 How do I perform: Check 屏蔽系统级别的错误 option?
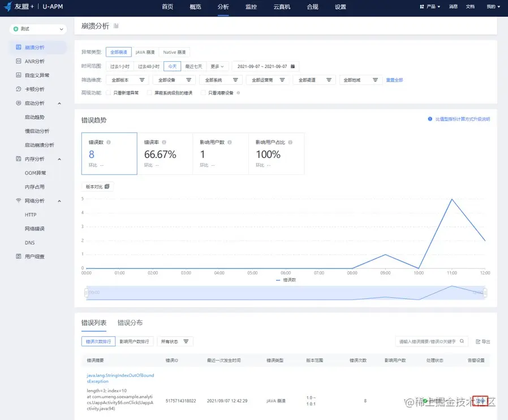click(x=149, y=93)
